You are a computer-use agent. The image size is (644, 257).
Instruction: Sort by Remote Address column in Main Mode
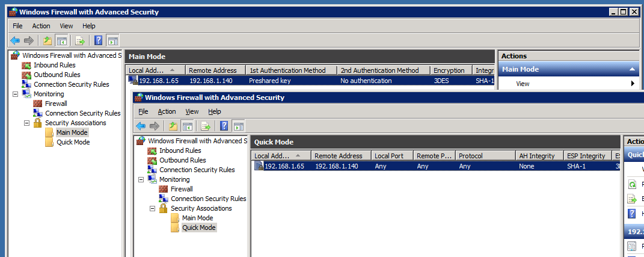(216, 70)
